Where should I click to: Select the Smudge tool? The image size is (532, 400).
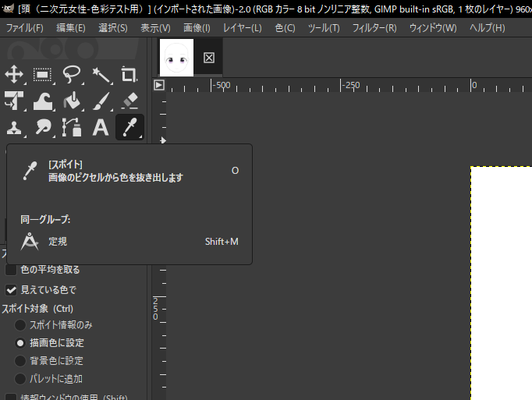[x=42, y=128]
